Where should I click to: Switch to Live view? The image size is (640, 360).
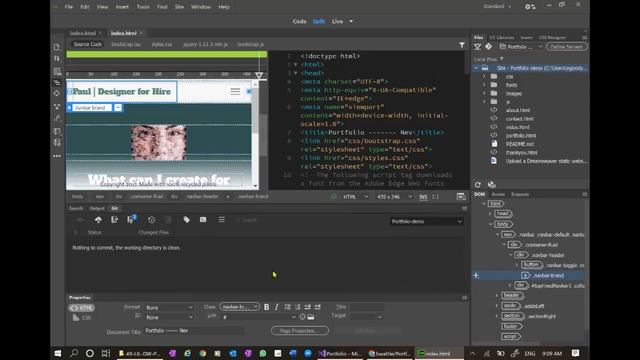337,21
